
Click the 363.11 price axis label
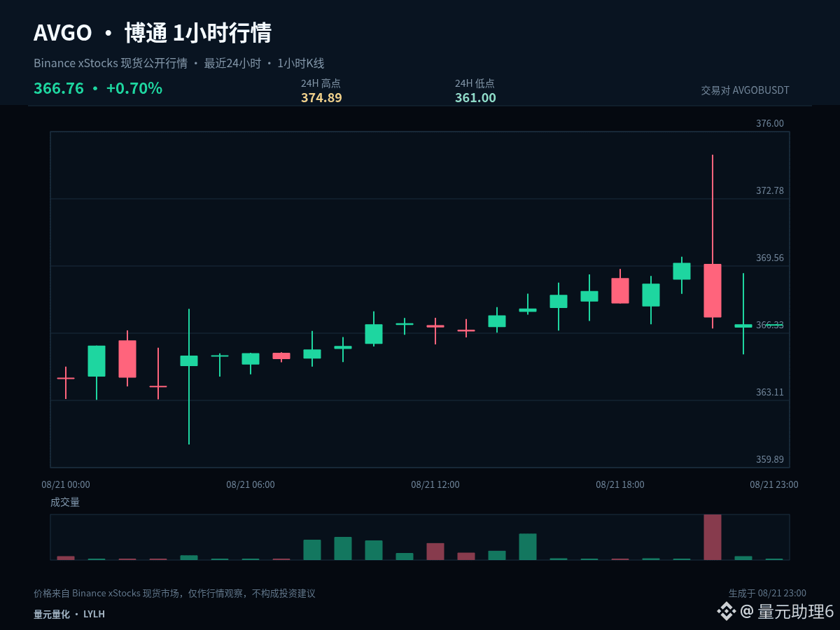(770, 392)
